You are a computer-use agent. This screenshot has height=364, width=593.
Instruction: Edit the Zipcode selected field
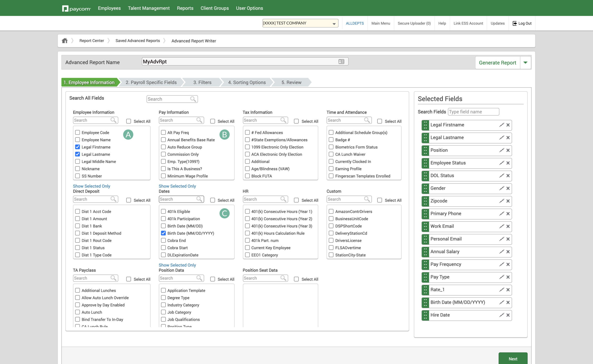tap(502, 201)
